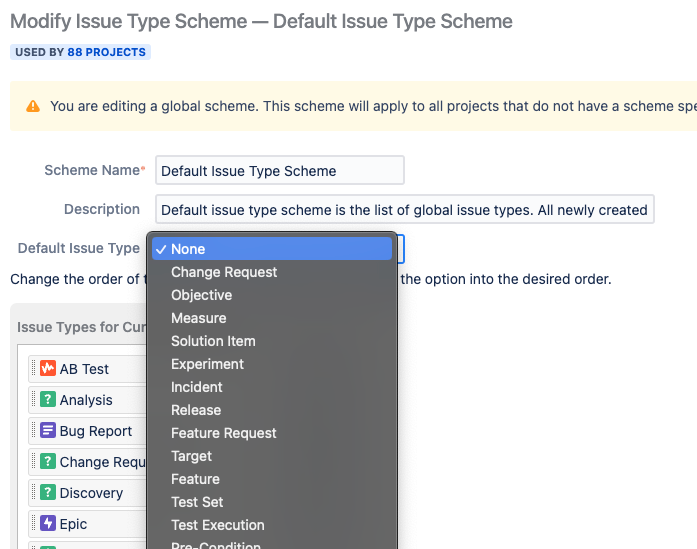Click the AB Test issue type icon
The width and height of the screenshot is (697, 549).
point(48,368)
